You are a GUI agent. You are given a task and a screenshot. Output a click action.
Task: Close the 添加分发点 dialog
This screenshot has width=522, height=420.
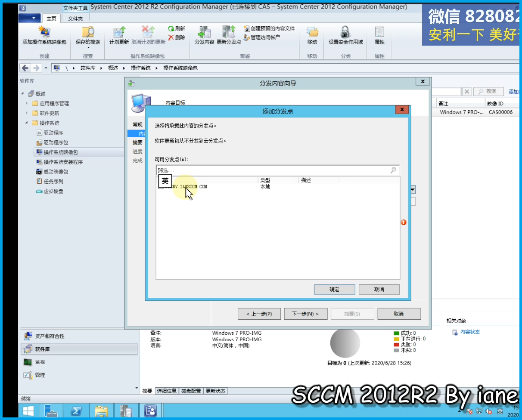(x=402, y=110)
